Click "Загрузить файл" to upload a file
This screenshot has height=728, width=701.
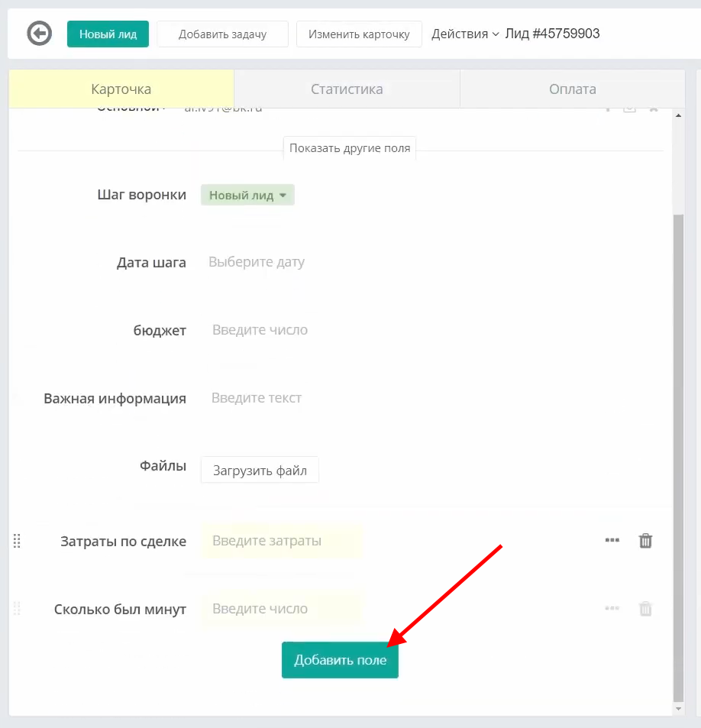coord(260,471)
